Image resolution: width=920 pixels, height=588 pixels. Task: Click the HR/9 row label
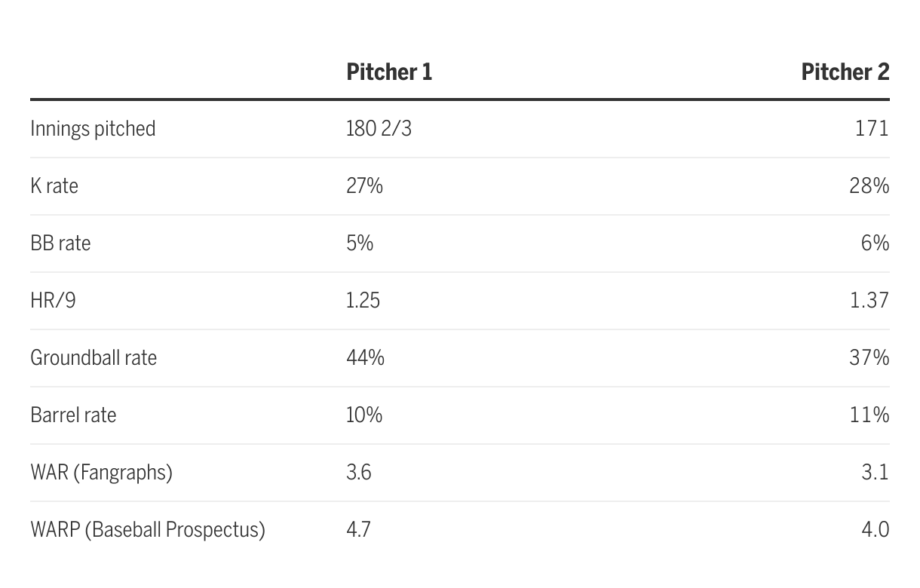click(x=53, y=301)
